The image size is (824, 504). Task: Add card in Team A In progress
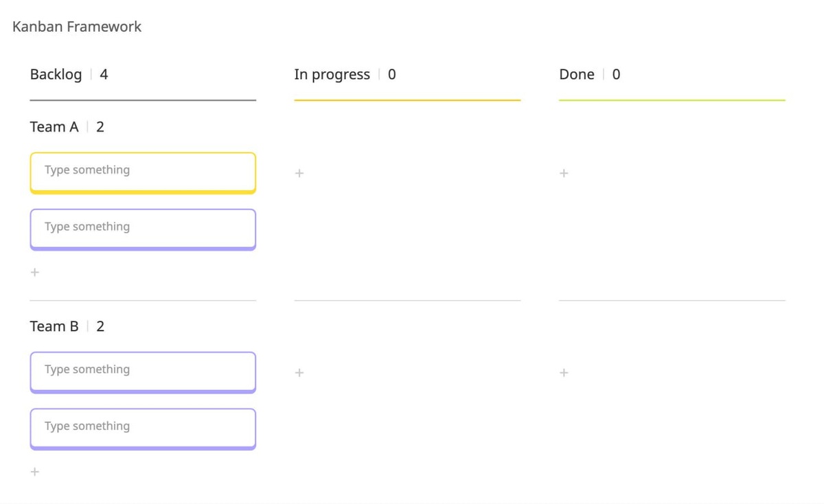pyautogui.click(x=299, y=174)
